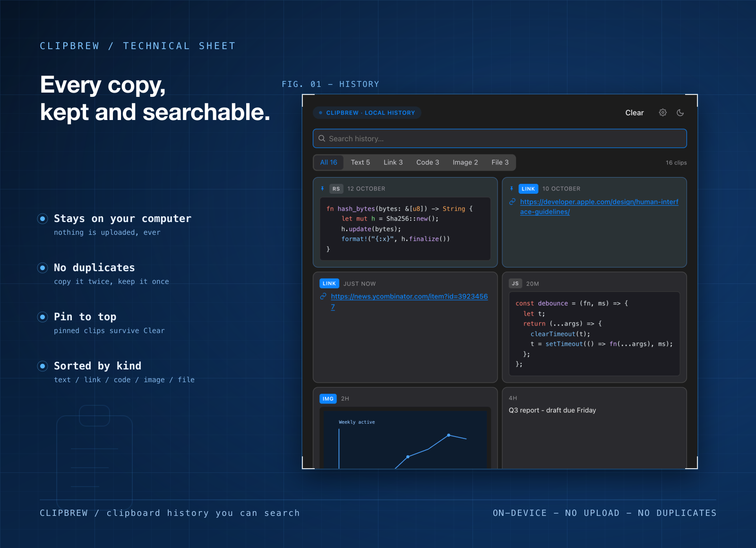Click the IMG badge on 2H clip
The image size is (756, 548).
click(328, 399)
